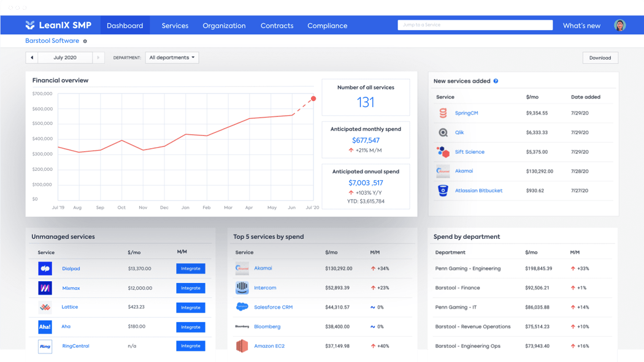Open the Barstool Software workspace link
The height and width of the screenshot is (362, 644).
[x=52, y=40]
